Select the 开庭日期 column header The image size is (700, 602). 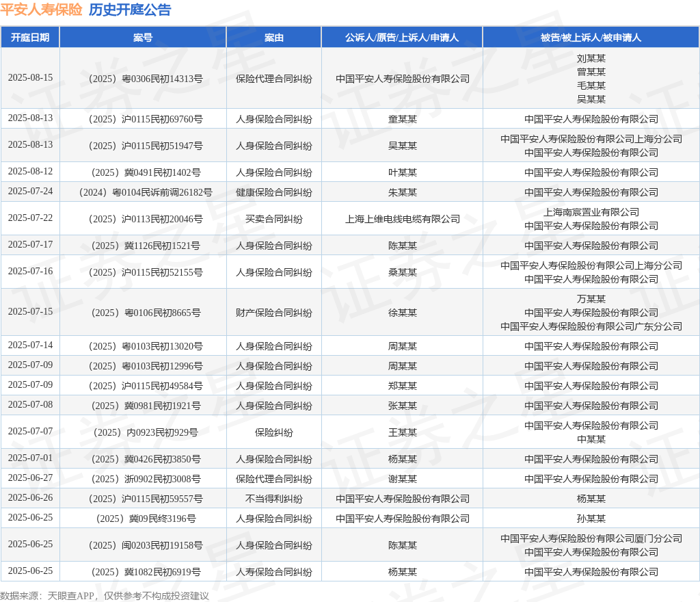tap(30, 38)
